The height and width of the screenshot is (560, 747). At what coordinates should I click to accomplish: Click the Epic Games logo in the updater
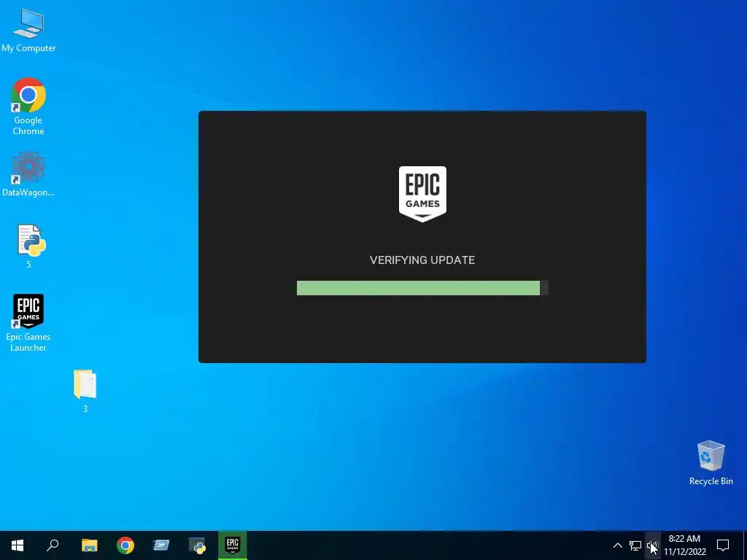[x=422, y=194]
